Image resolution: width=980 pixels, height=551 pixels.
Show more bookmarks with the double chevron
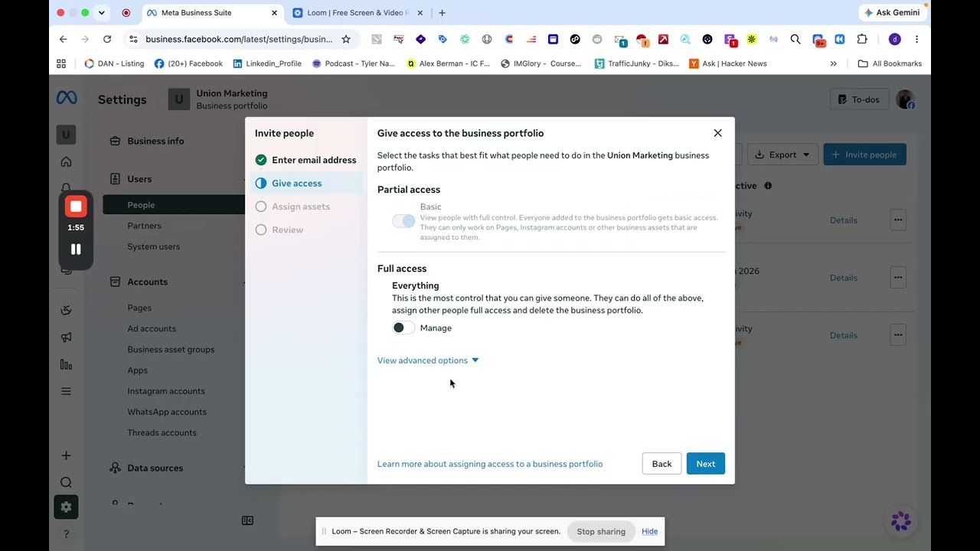833,64
